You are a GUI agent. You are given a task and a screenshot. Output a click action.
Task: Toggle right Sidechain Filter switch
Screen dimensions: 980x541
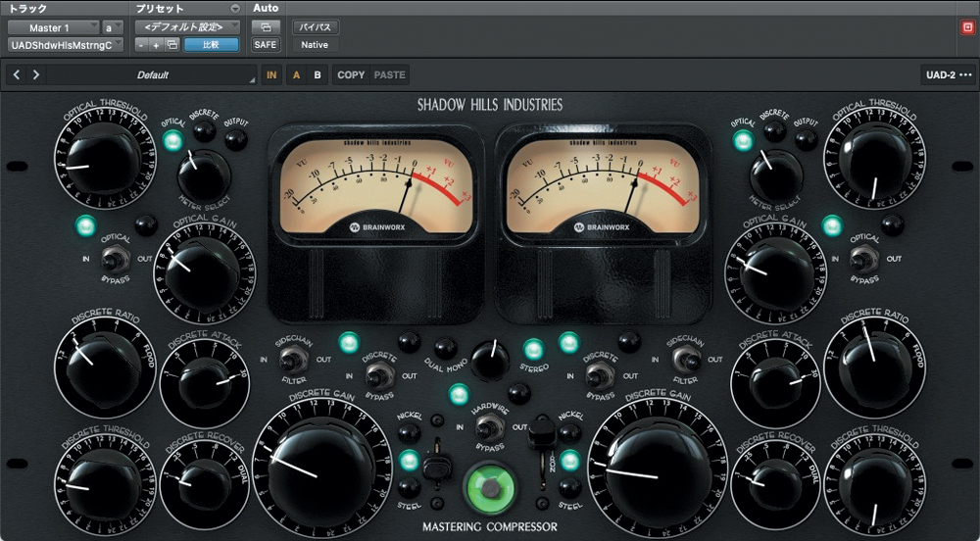tap(686, 360)
